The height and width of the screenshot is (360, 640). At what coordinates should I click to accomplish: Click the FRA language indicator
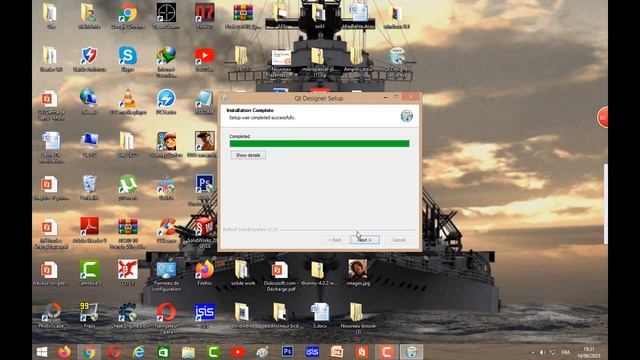pyautogui.click(x=566, y=352)
